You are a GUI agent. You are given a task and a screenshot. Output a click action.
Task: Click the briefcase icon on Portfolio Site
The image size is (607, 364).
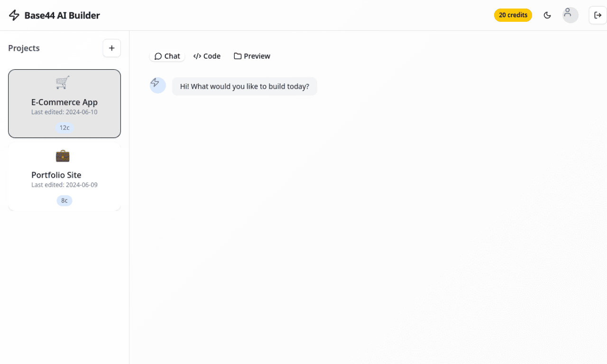pyautogui.click(x=63, y=156)
